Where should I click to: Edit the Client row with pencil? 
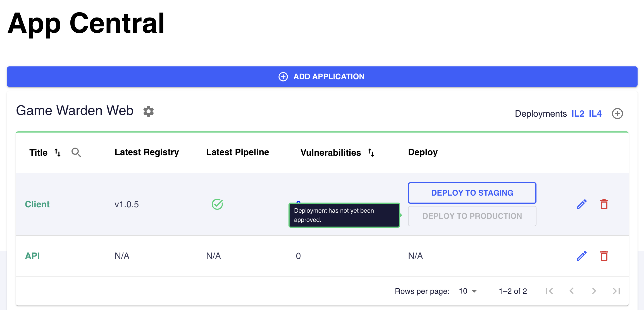pos(582,204)
